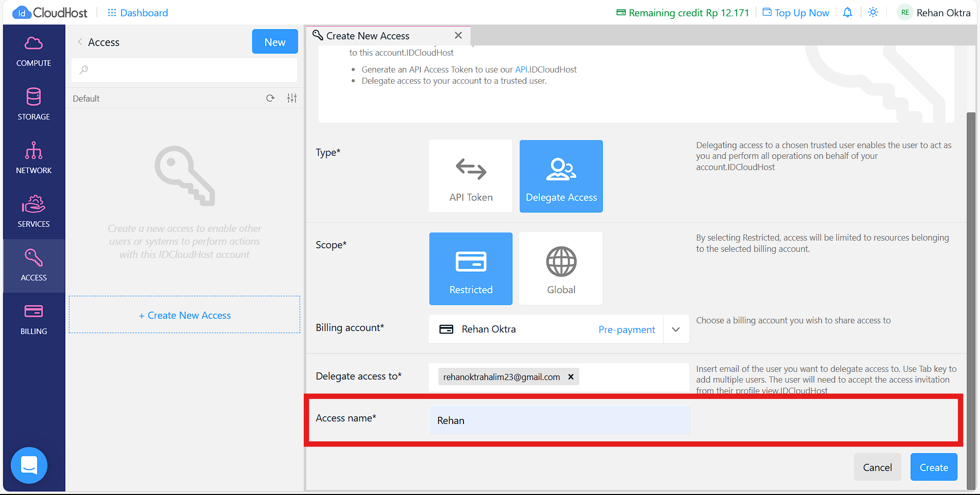The image size is (980, 495).
Task: Collapse back using the Access chevron
Action: [80, 42]
